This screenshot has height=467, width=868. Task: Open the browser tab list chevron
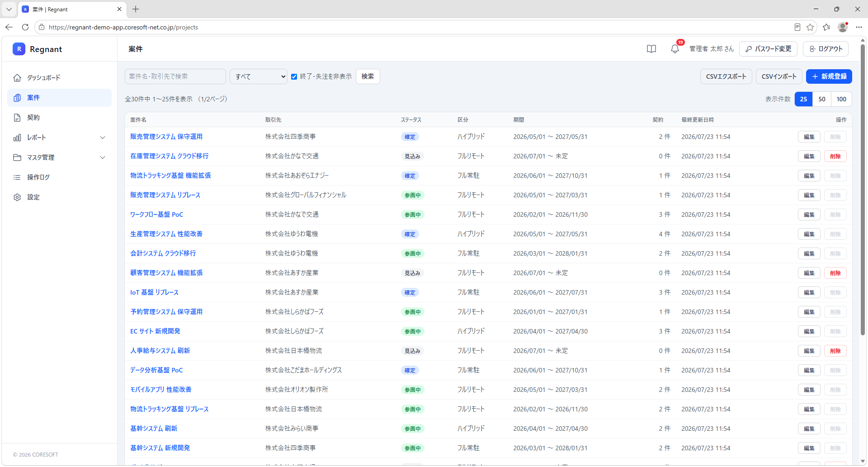[x=9, y=9]
